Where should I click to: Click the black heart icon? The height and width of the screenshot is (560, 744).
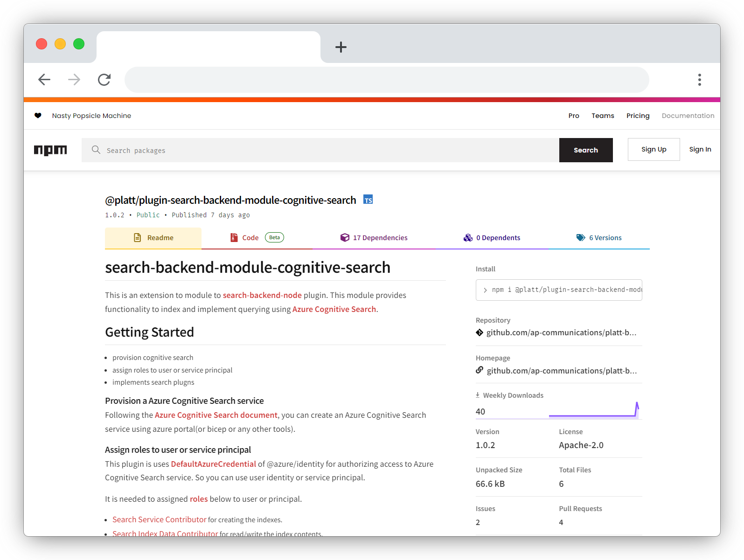click(x=38, y=116)
